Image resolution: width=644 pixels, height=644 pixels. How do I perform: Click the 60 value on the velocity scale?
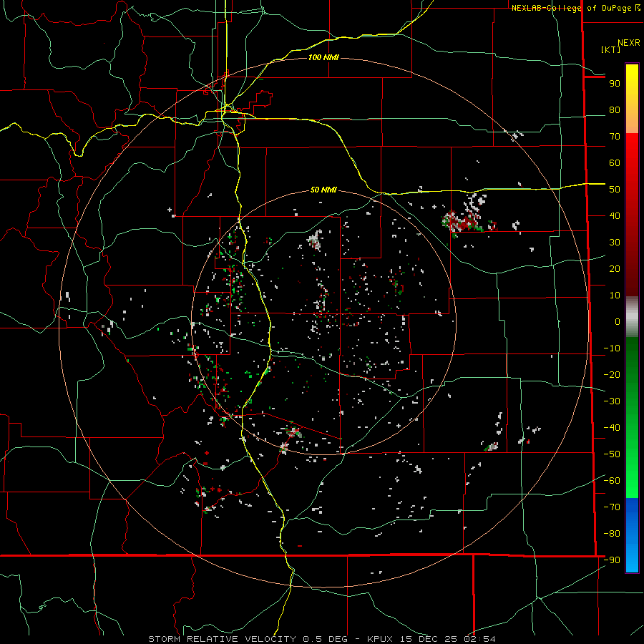(x=615, y=163)
